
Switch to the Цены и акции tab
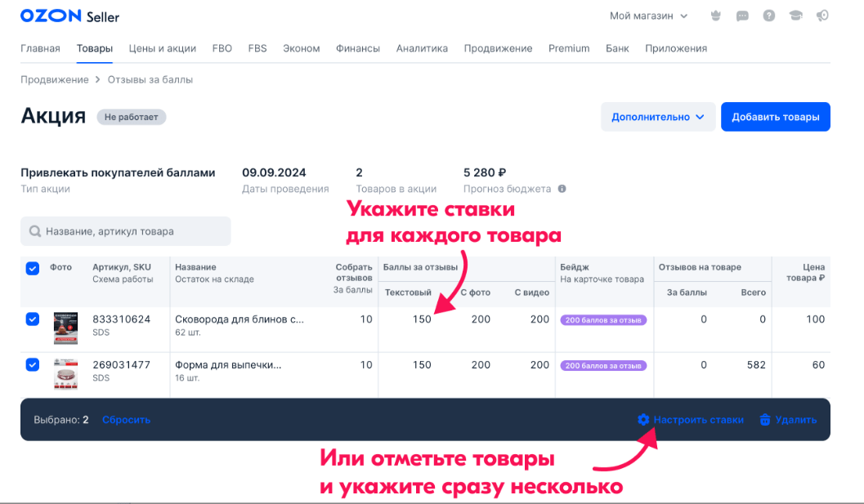coord(162,48)
